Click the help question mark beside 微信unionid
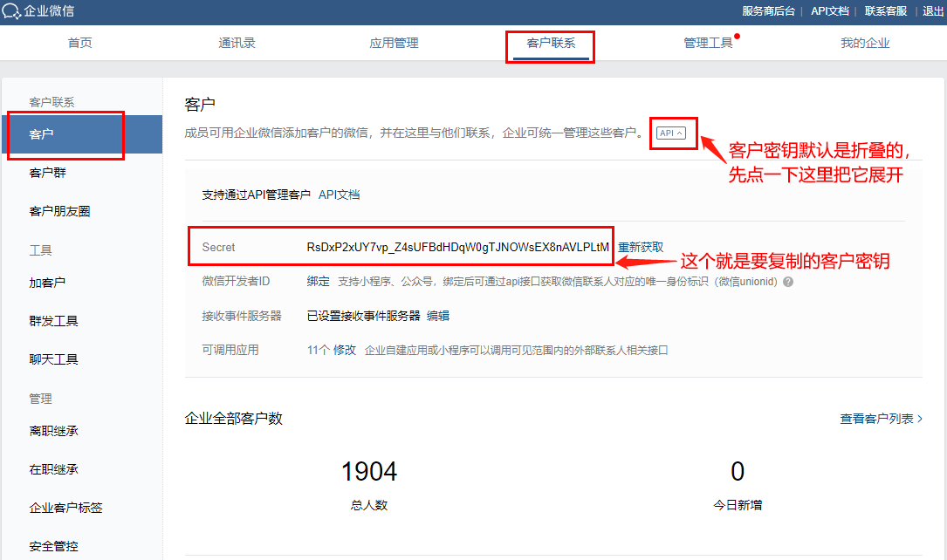Image resolution: width=947 pixels, height=560 pixels. (x=788, y=282)
